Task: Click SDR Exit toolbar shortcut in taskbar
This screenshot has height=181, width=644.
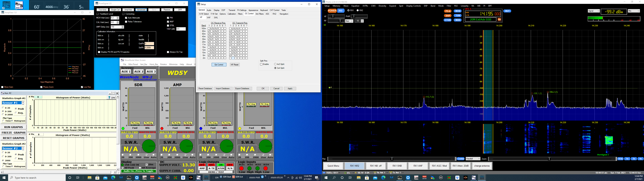Action: coord(237,177)
